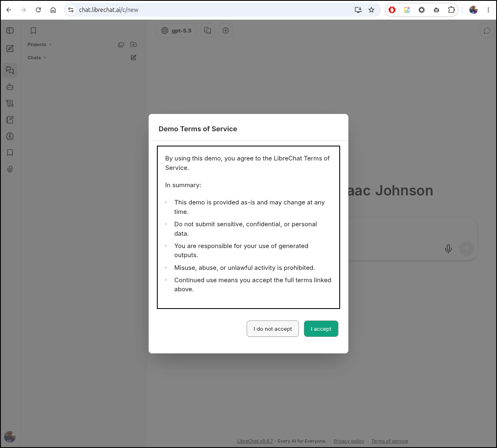Image resolution: width=497 pixels, height=448 pixels.
Task: Click "Misuse, abuse, or unlawful activity" line
Action: pyautogui.click(x=245, y=268)
